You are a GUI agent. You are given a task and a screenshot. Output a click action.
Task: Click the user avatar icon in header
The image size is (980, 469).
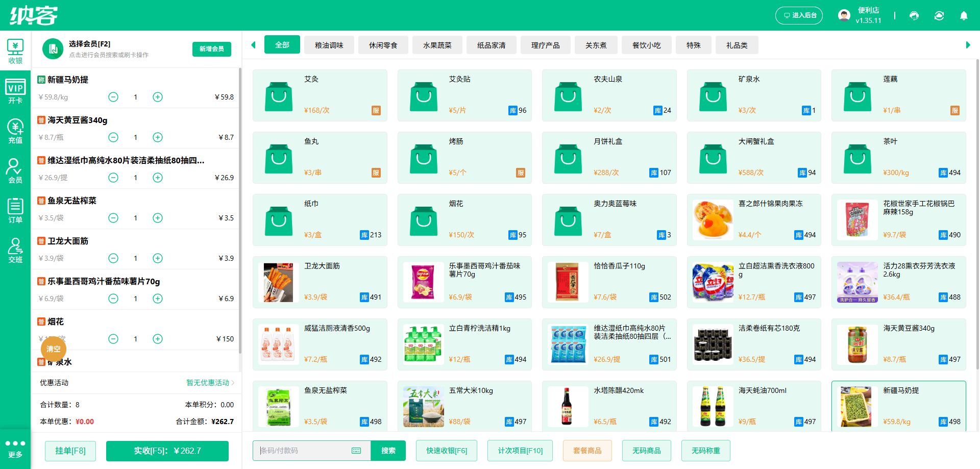click(x=844, y=15)
